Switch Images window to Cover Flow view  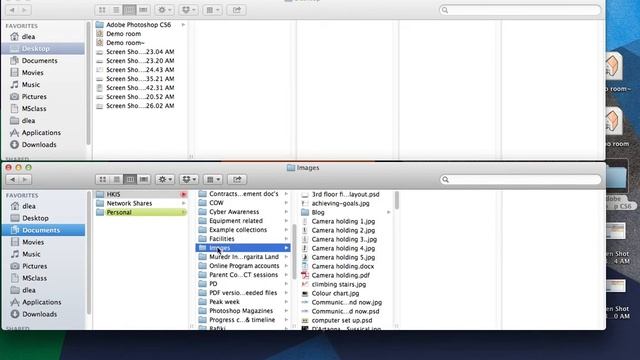point(144,180)
